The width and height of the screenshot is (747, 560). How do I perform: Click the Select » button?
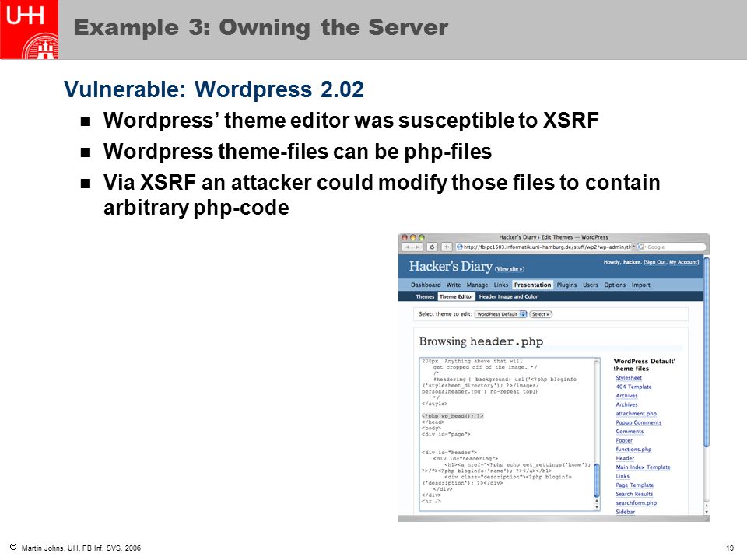tap(541, 314)
